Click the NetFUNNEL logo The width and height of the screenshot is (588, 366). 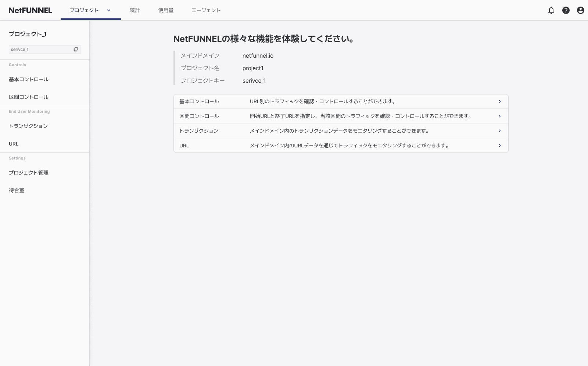click(x=30, y=10)
